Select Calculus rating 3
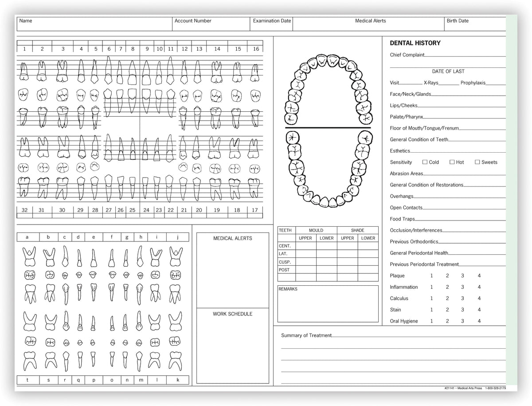Screen dimensions: 532x406 (x=462, y=299)
